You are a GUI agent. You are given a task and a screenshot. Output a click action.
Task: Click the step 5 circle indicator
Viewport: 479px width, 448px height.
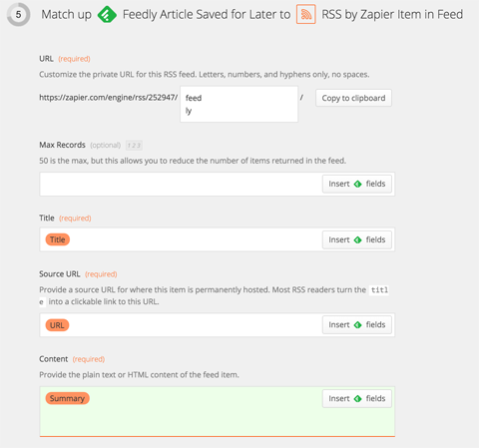tap(18, 14)
